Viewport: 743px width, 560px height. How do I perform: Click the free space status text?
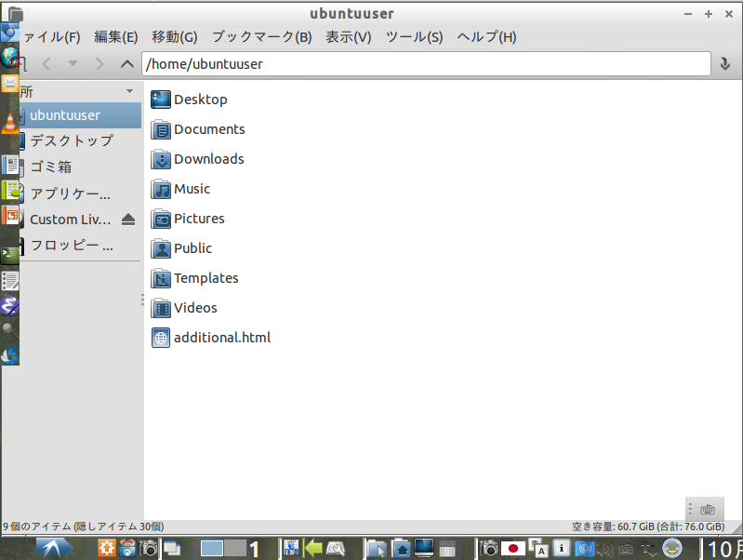(x=648, y=527)
